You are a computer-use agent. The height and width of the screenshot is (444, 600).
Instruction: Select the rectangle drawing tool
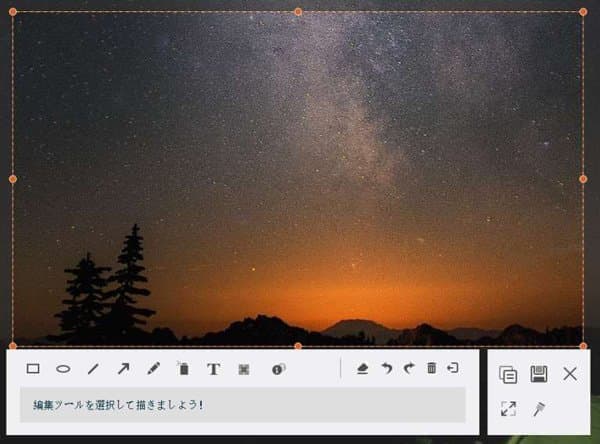point(33,369)
